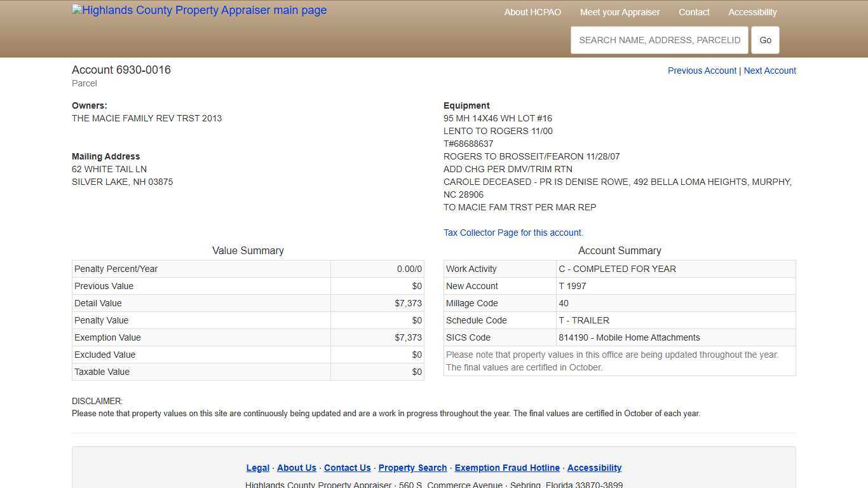Click inside the search field
This screenshot has height=488, width=868.
point(660,39)
